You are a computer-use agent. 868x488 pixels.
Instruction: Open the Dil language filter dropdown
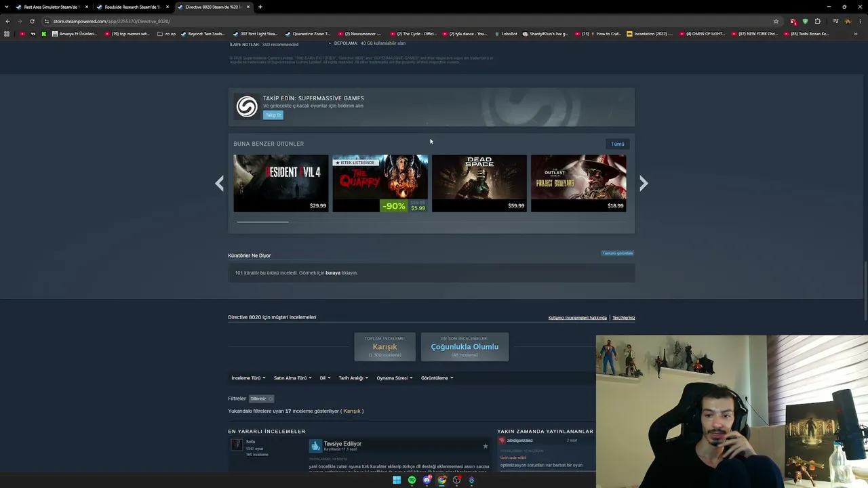pos(325,378)
